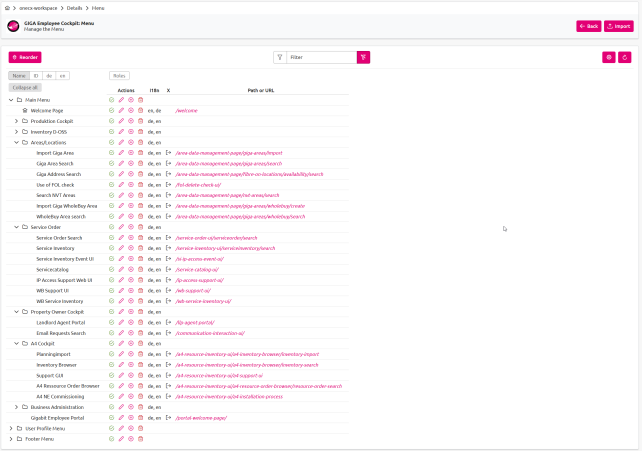Viewport: 642px width, 451px height.
Task: Edit the Service Inventory menu entry
Action: (x=121, y=248)
